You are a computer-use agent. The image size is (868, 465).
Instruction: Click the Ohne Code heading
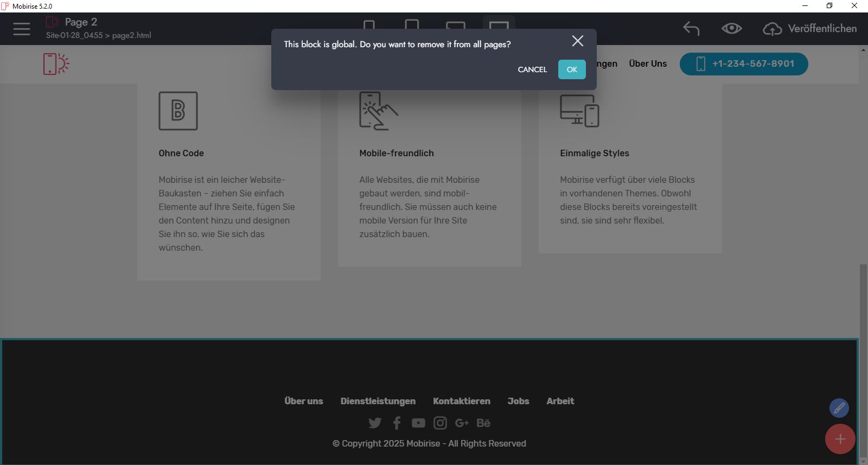(181, 153)
